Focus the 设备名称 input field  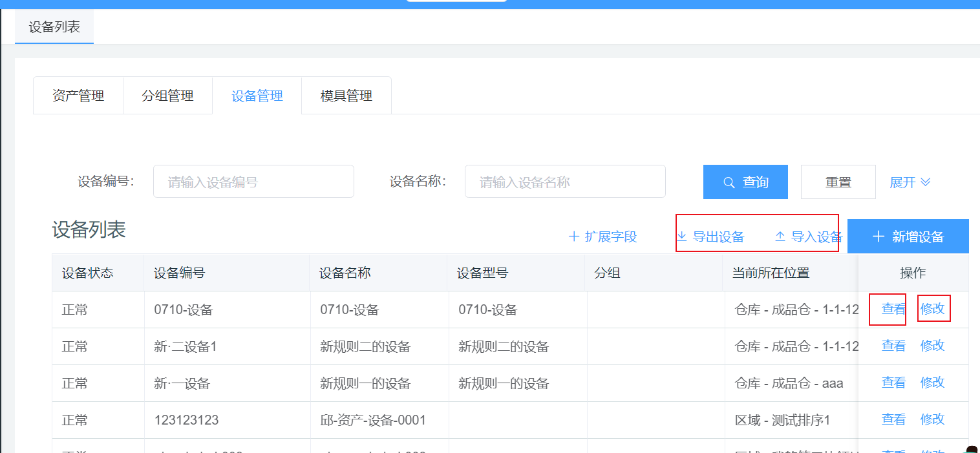click(565, 182)
